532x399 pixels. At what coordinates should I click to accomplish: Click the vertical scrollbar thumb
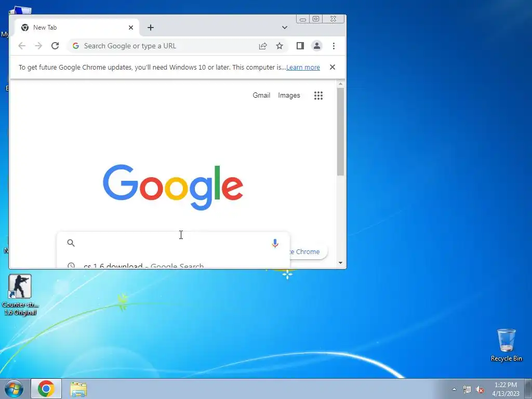341,131
